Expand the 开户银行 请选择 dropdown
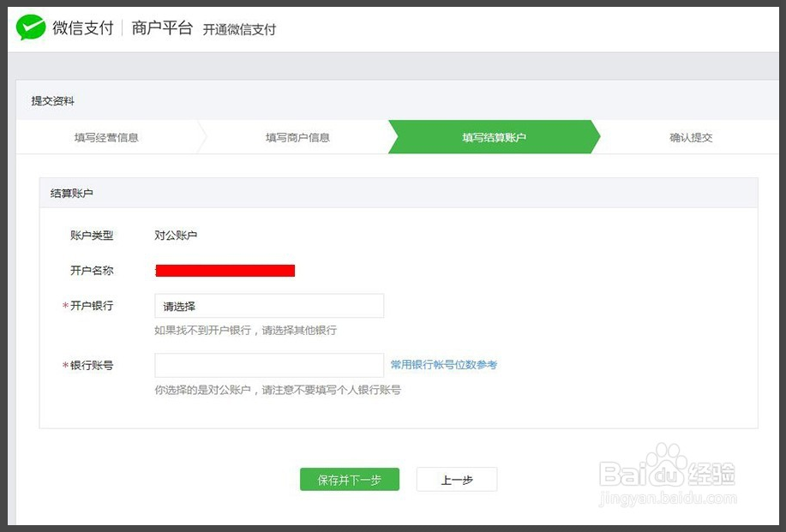Viewport: 786px width, 532px height. click(x=268, y=306)
